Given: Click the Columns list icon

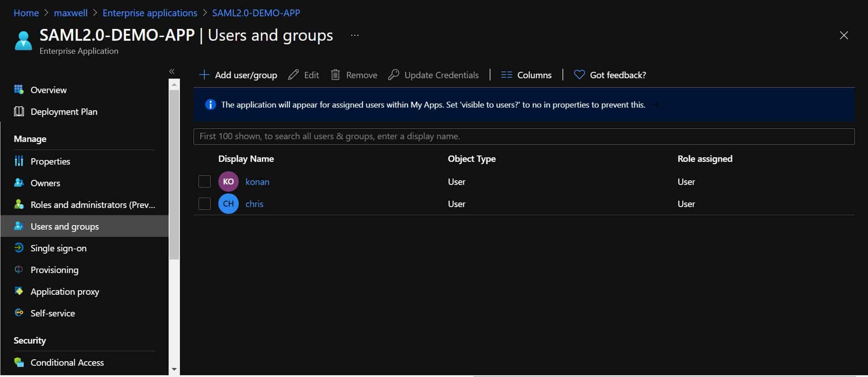Looking at the screenshot, I should tap(506, 75).
